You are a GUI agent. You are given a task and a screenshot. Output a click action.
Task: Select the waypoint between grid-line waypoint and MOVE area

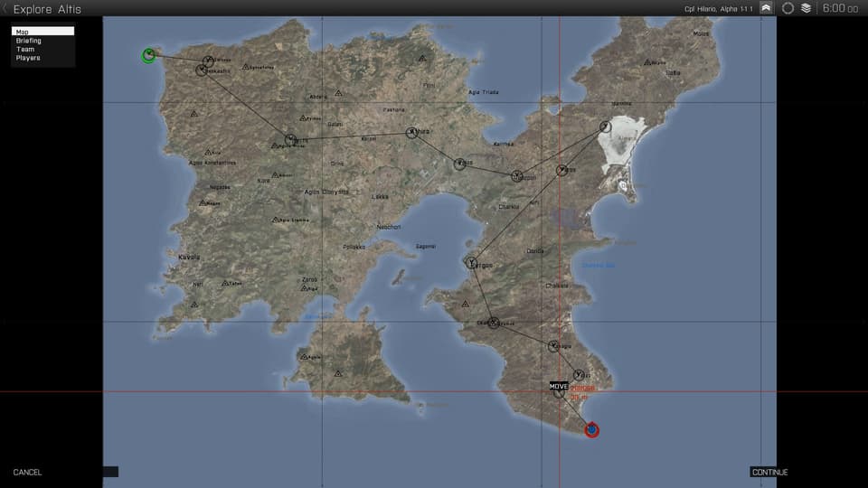point(553,346)
